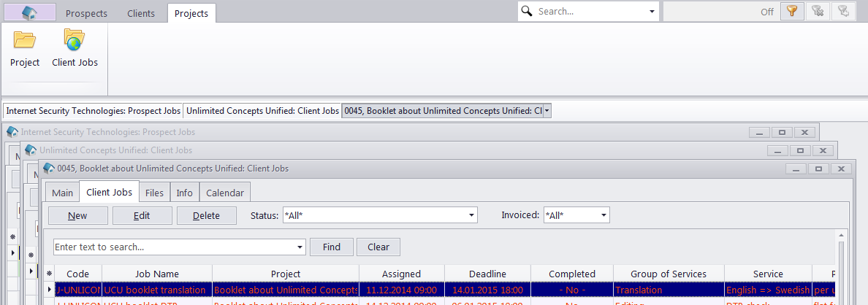
Task: Sort by the Service column header
Action: coord(768,274)
